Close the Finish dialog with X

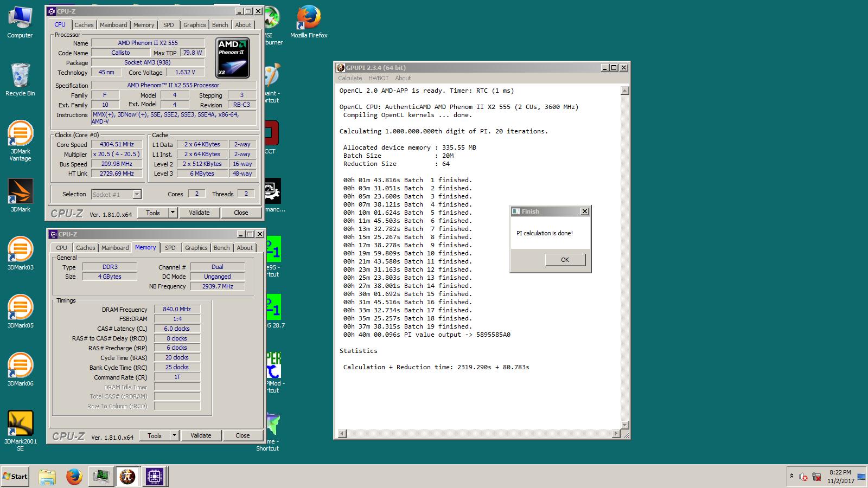click(584, 211)
